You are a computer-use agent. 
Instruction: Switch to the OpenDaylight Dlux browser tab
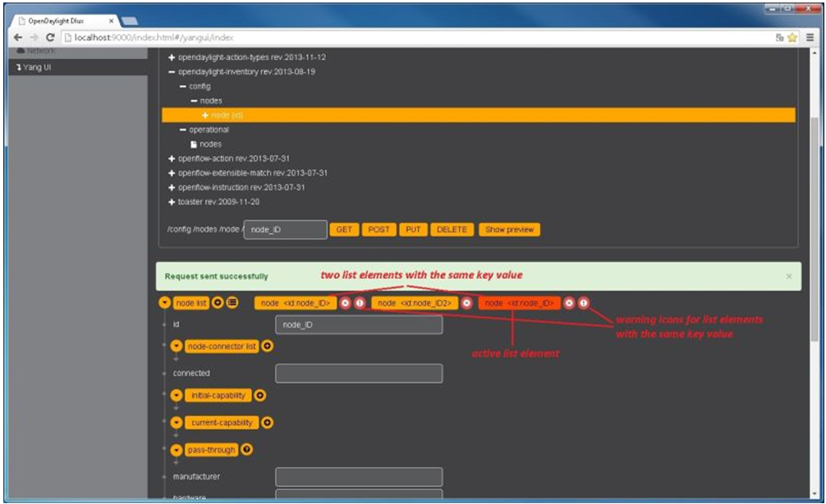point(65,21)
